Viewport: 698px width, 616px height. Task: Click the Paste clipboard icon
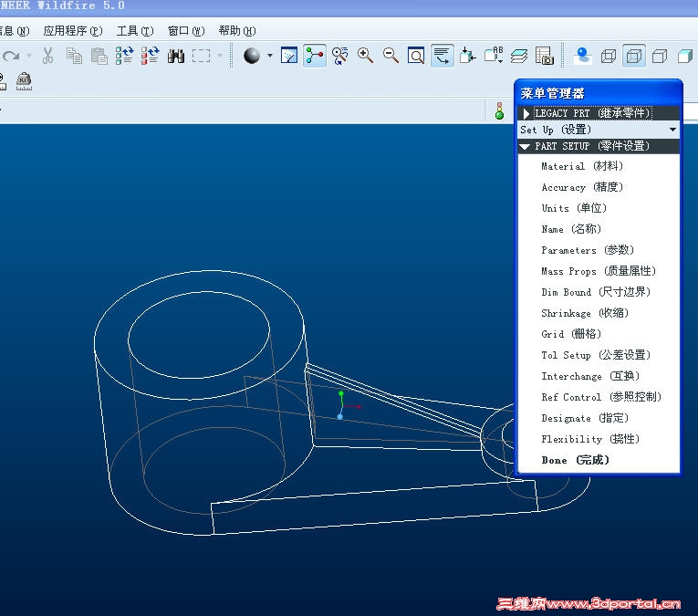click(99, 56)
